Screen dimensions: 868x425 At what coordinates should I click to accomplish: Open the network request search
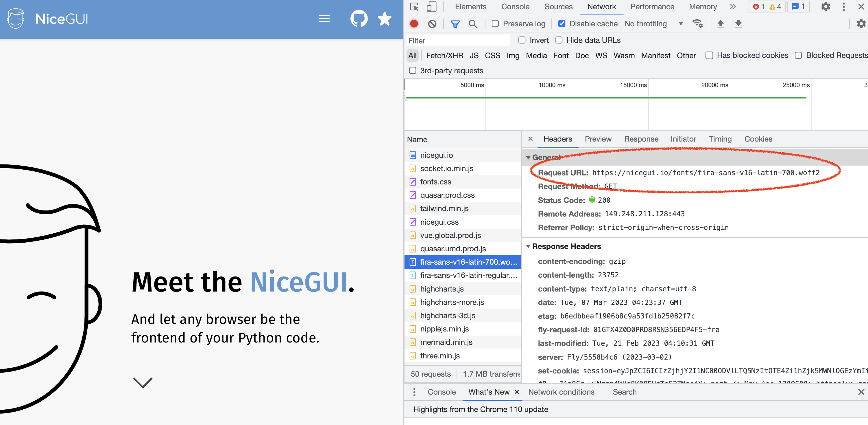tap(473, 24)
